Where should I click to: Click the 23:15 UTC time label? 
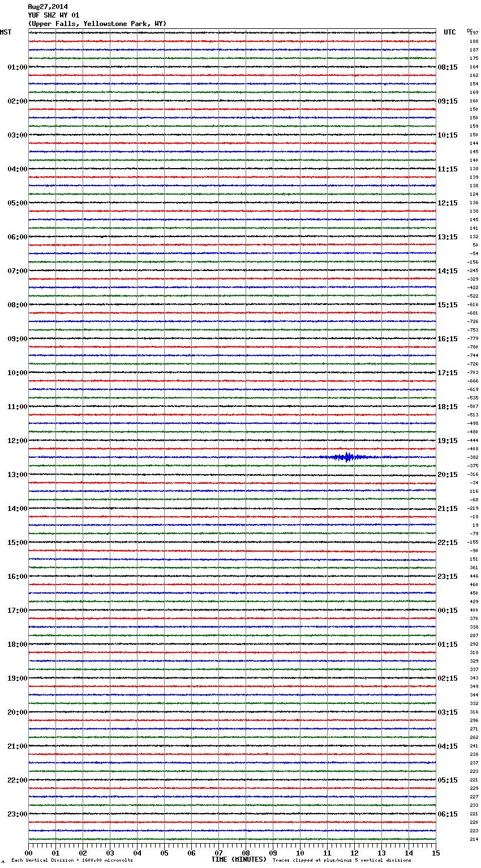[x=448, y=577]
